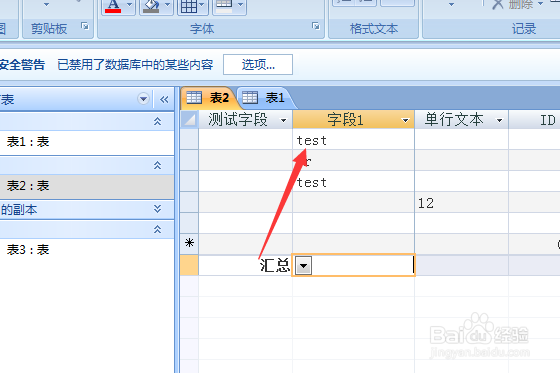The height and width of the screenshot is (373, 560).
Task: Click the third row 'test' cell
Action: tap(353, 181)
